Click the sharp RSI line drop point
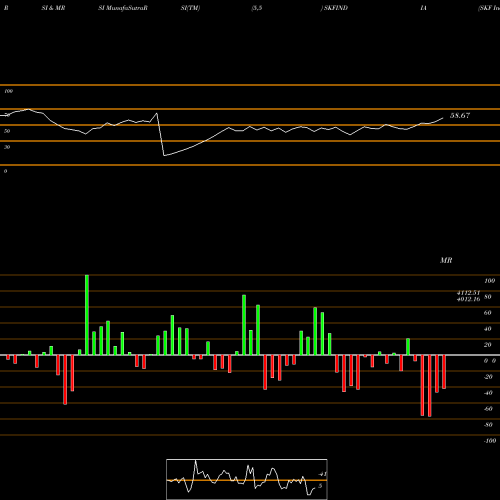Screen dimensions: 500x500 (164, 155)
